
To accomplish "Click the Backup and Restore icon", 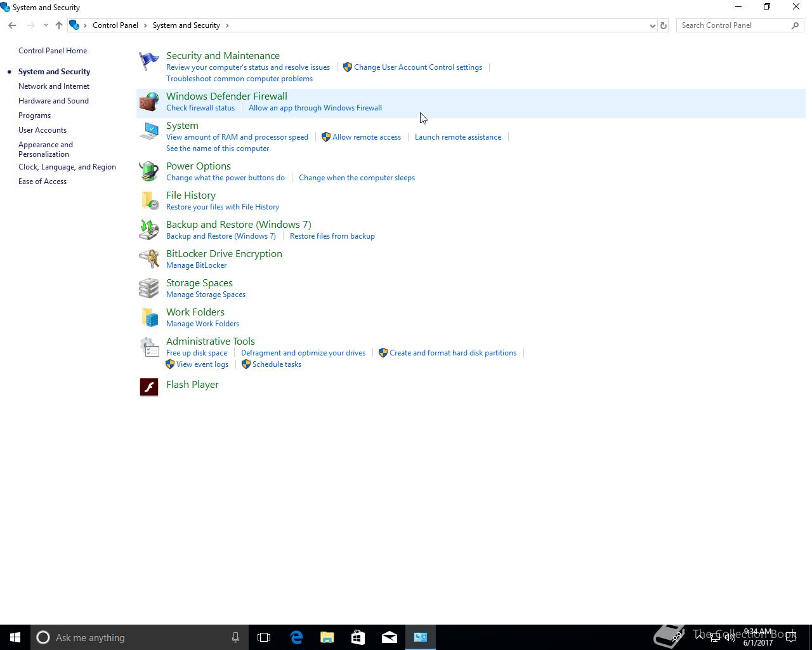I will pyautogui.click(x=149, y=230).
